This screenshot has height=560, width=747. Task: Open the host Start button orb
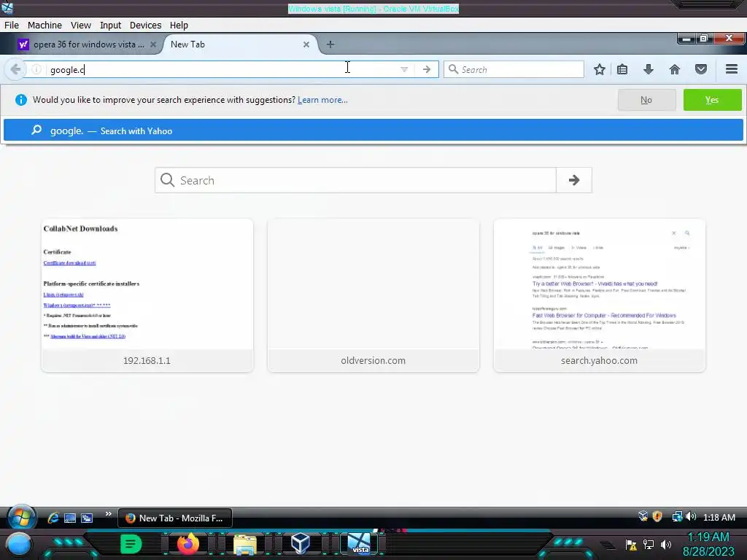pyautogui.click(x=19, y=544)
